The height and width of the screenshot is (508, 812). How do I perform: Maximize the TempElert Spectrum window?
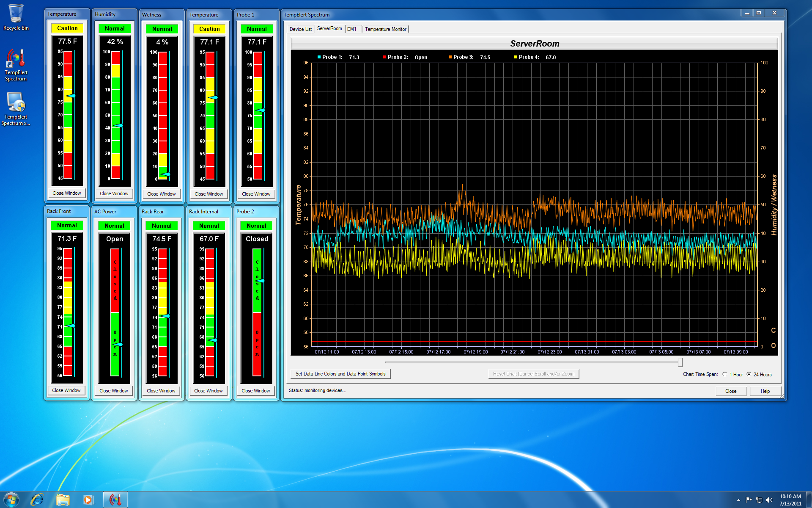759,13
